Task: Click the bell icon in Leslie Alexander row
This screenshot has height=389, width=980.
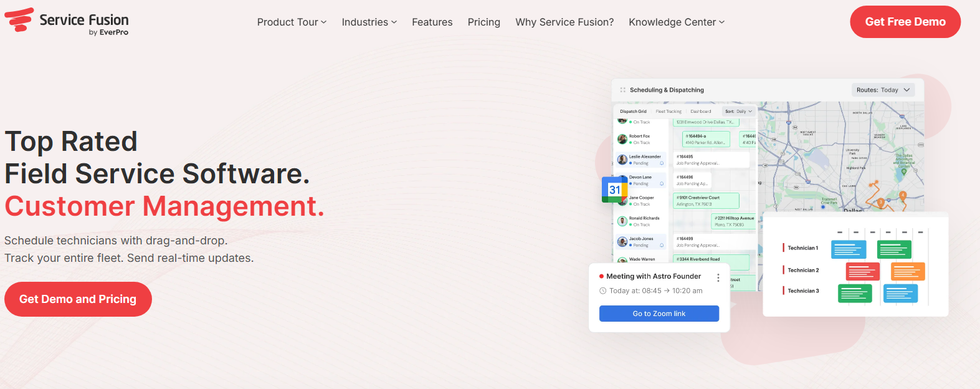Action: 662,163
